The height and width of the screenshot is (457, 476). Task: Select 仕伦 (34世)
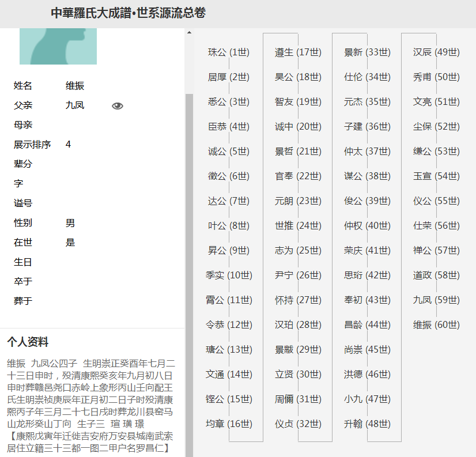367,77
